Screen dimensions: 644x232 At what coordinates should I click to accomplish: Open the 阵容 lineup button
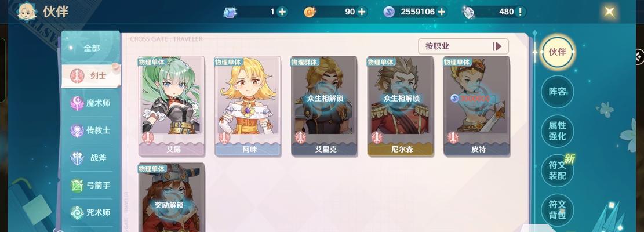[x=557, y=92]
